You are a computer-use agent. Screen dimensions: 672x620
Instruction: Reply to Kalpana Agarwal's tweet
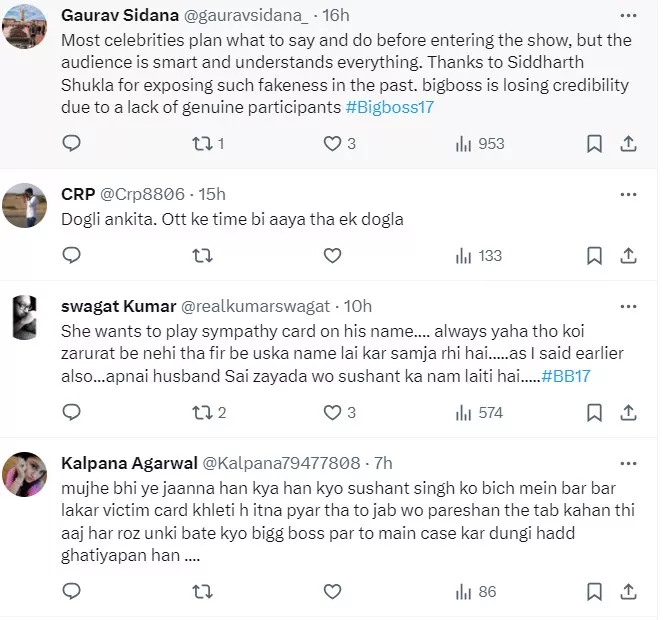pyautogui.click(x=71, y=592)
